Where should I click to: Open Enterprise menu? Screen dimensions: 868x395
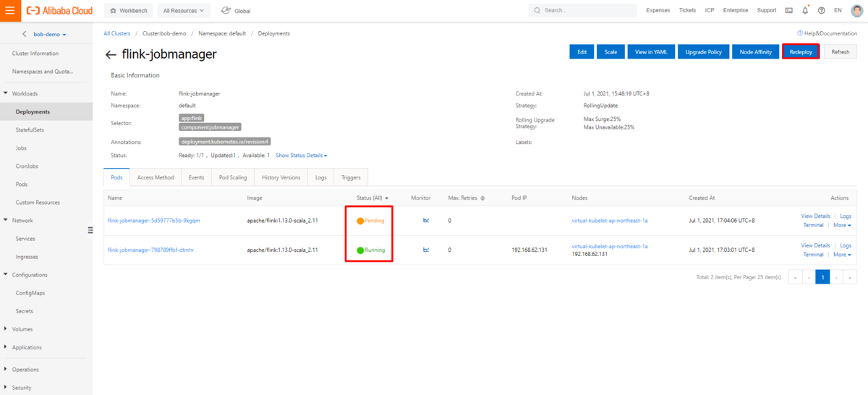pyautogui.click(x=735, y=11)
